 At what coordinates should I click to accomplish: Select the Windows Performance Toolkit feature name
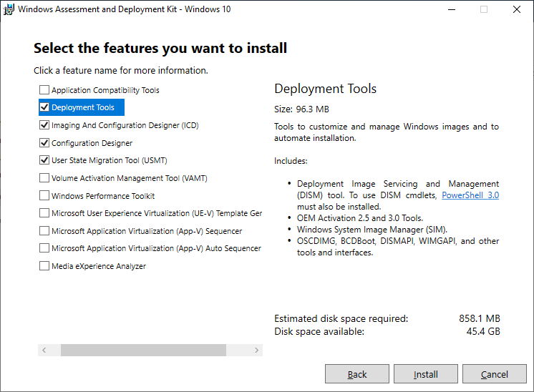coord(103,196)
